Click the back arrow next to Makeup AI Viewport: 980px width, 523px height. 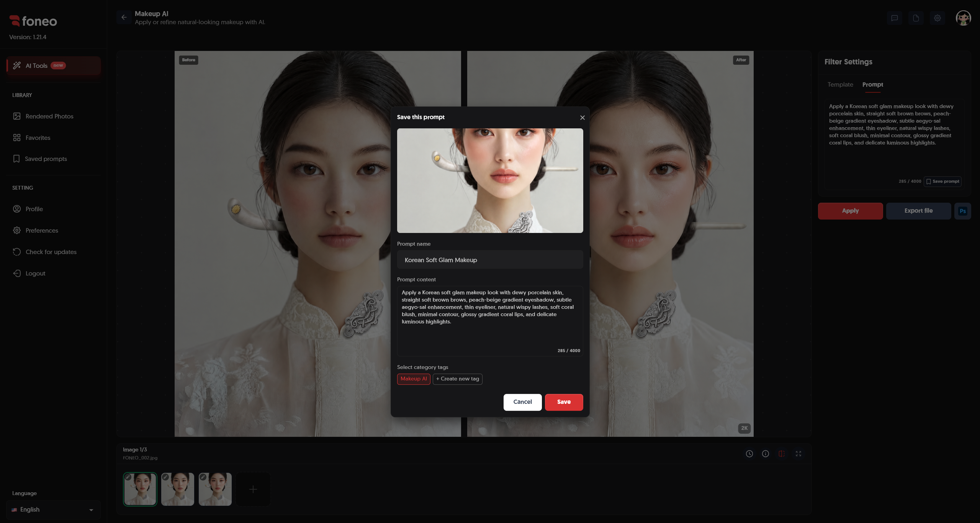coord(124,18)
